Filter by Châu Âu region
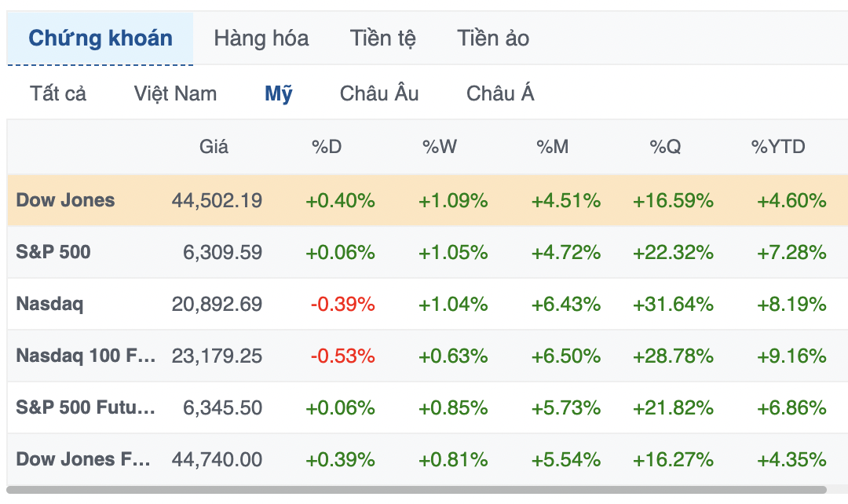 click(379, 93)
